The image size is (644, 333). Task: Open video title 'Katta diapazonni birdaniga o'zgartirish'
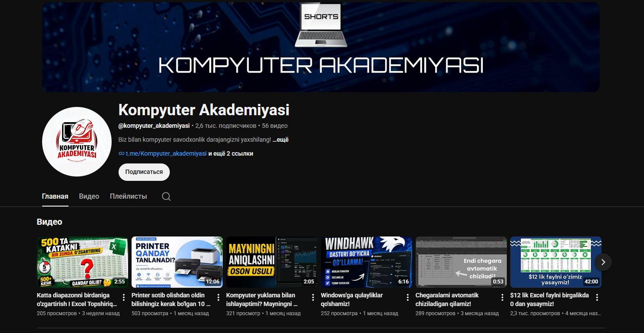click(77, 300)
